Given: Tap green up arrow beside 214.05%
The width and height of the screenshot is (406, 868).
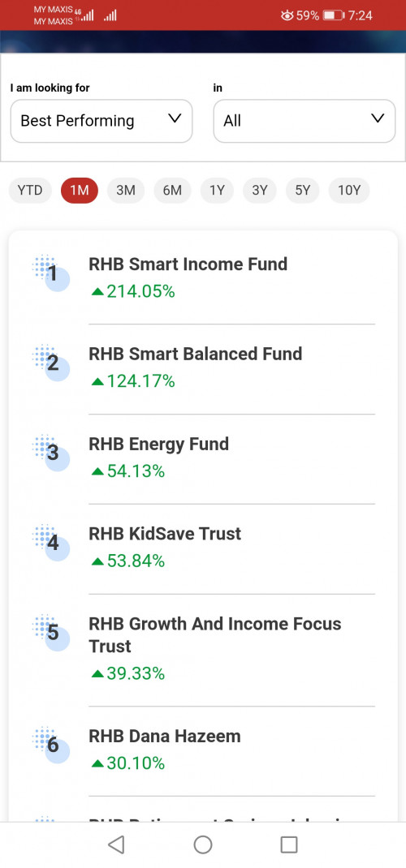Looking at the screenshot, I should point(97,292).
